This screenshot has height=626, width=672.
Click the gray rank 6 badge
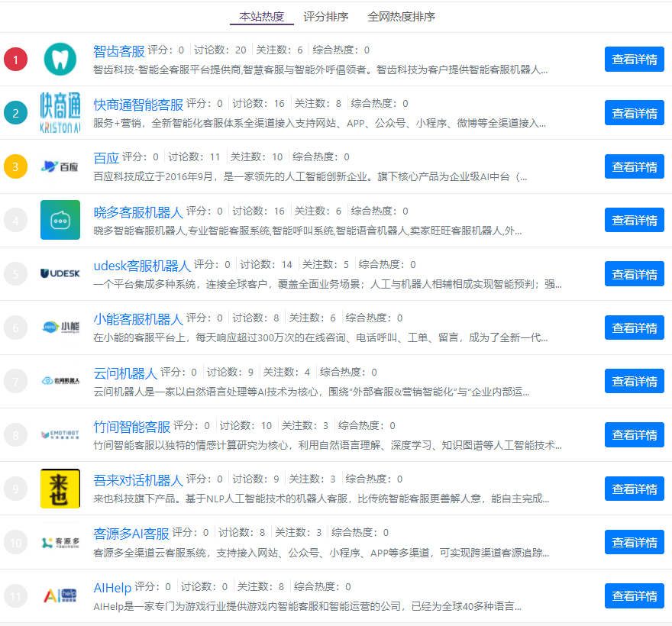[x=15, y=328]
